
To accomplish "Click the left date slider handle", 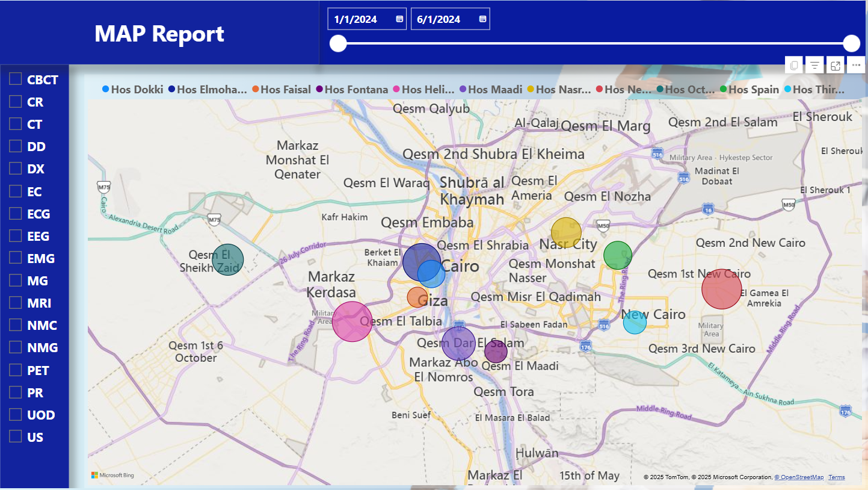I will point(339,43).
